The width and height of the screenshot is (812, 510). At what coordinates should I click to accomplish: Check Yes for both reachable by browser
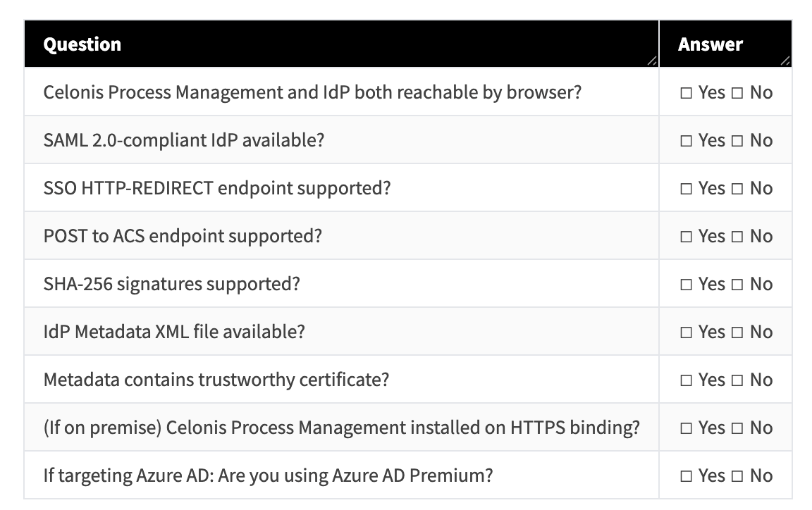[687, 93]
